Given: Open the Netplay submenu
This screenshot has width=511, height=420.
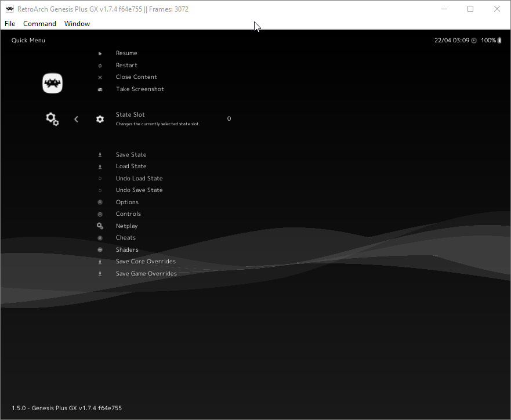Looking at the screenshot, I should pos(127,226).
